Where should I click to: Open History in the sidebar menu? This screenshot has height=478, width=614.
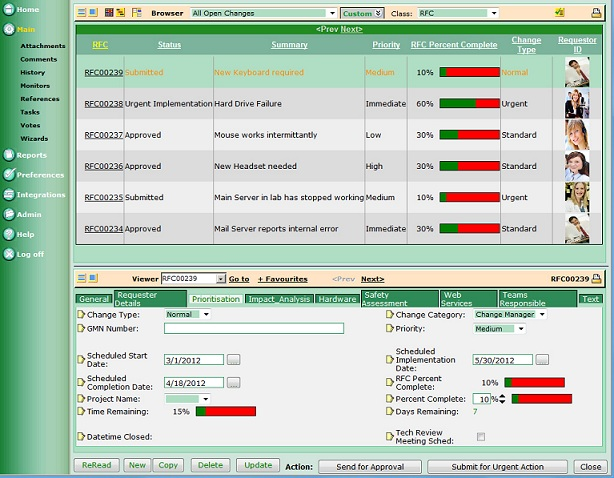[x=33, y=72]
